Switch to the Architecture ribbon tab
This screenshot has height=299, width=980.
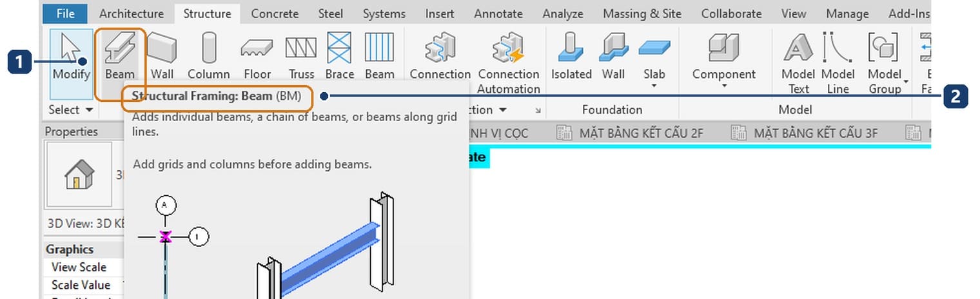(132, 13)
